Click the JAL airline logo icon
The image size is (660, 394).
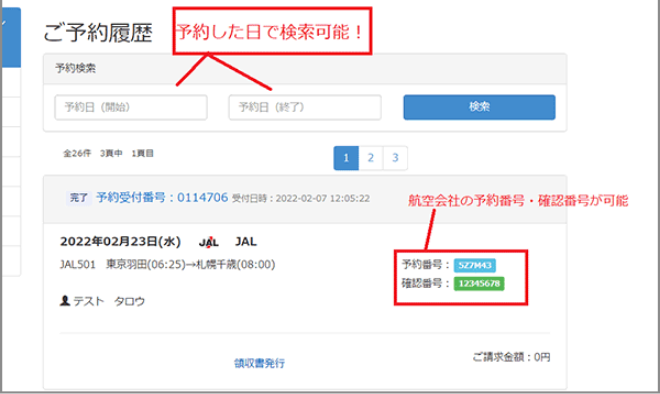point(209,242)
